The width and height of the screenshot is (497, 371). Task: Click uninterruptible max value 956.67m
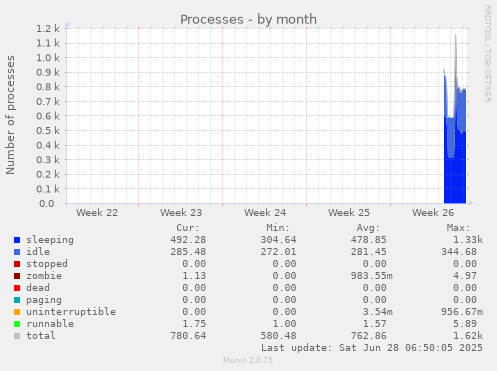[462, 312]
